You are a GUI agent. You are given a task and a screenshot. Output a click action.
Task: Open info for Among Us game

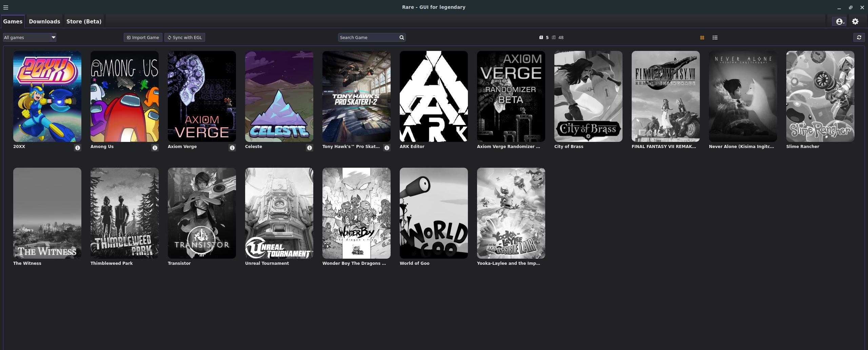[155, 148]
